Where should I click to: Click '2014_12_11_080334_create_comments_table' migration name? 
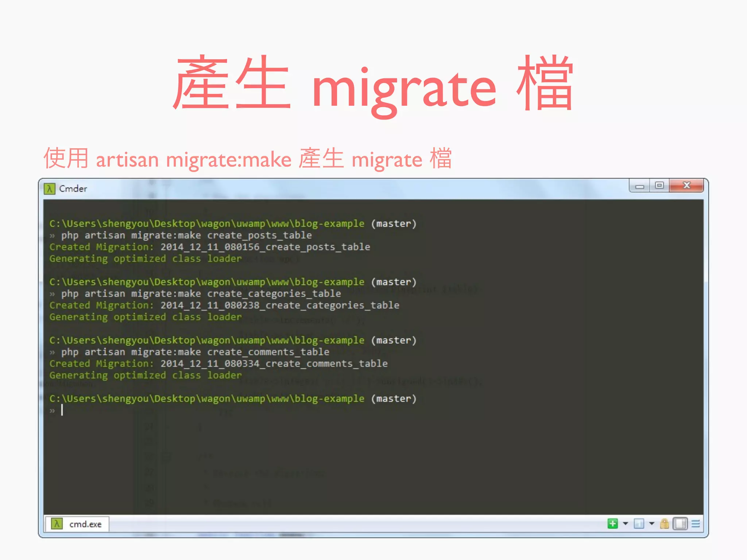274,363
